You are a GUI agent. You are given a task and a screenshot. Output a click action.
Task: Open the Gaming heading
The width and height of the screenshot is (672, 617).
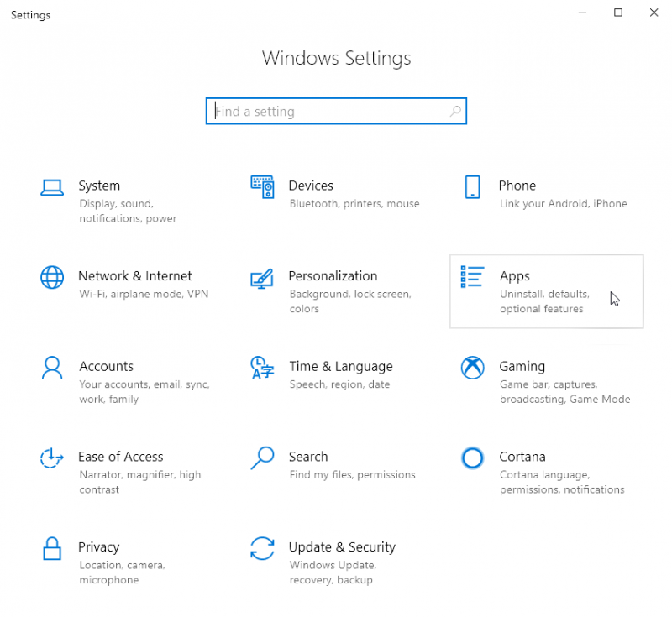point(522,367)
